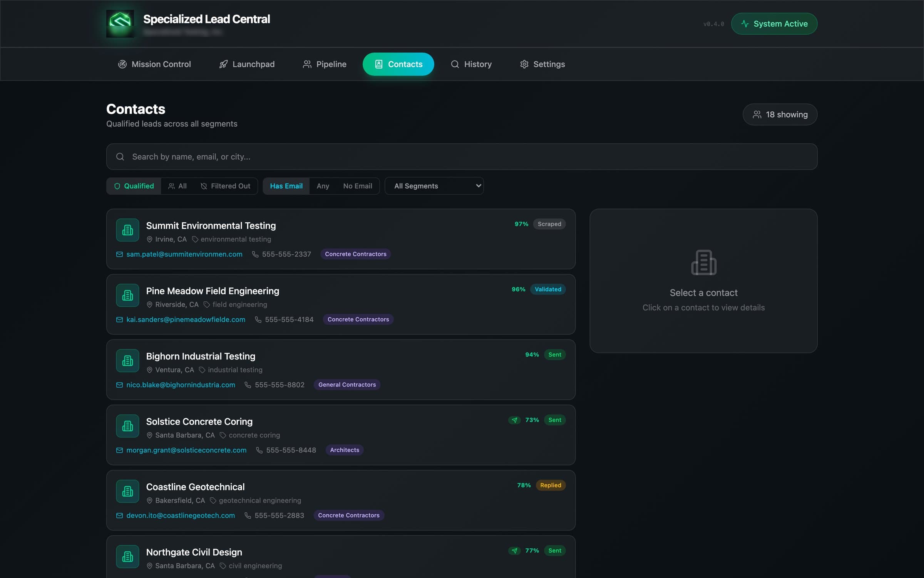Click the tag icon beside environmental testing
The height and width of the screenshot is (578, 924).
point(195,239)
